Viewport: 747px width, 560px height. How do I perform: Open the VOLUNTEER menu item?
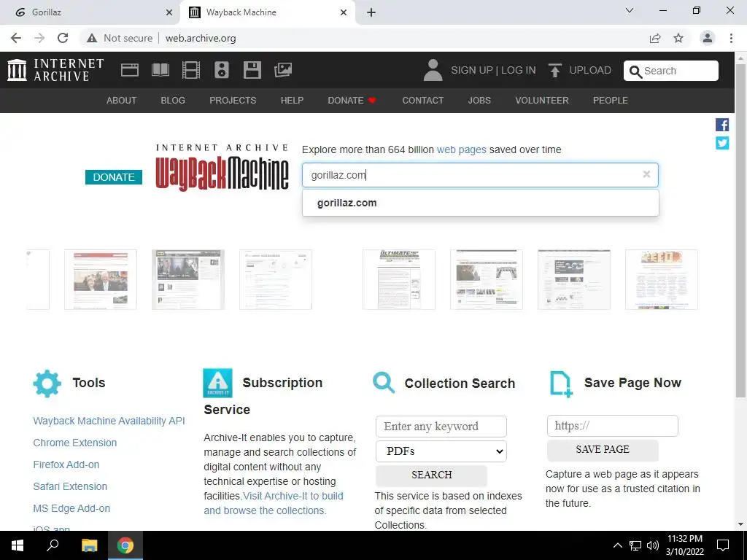542,101
